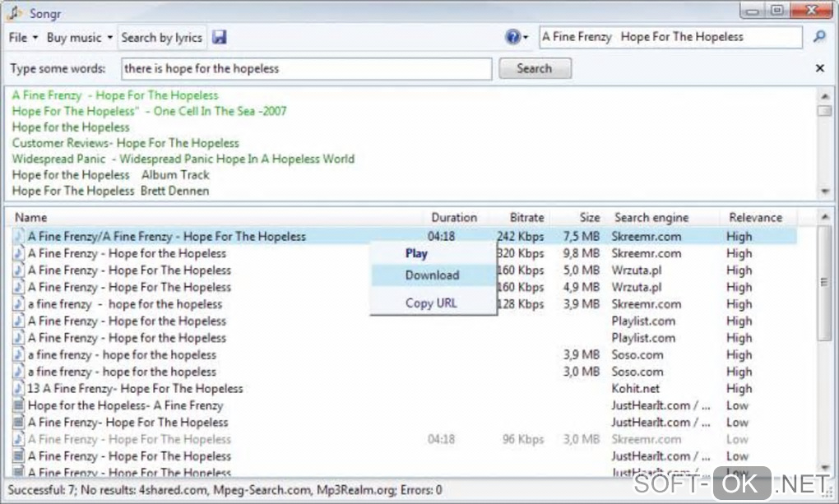
Task: Click the 9,8 MB size cell
Action: click(581, 253)
